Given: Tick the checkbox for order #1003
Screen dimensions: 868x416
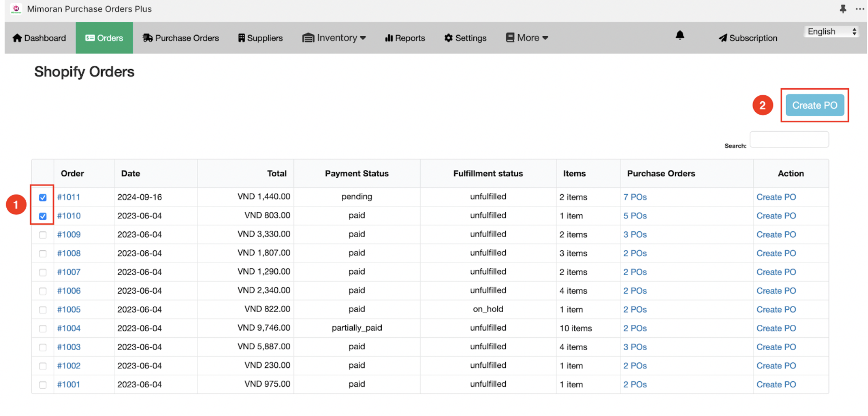Looking at the screenshot, I should 43,347.
